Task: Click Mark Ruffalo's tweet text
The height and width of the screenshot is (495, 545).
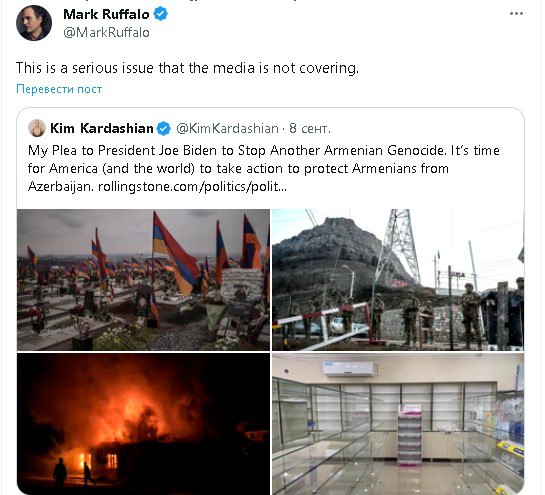Action: click(187, 68)
